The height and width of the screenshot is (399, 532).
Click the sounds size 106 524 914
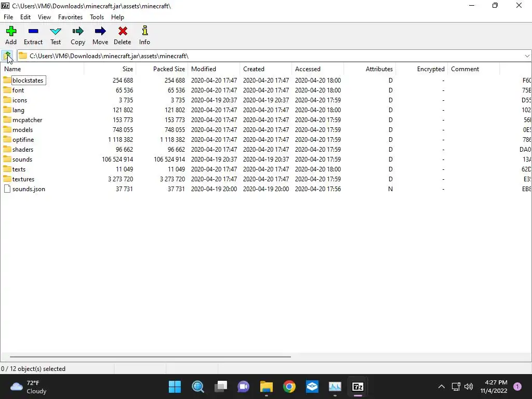click(x=117, y=159)
